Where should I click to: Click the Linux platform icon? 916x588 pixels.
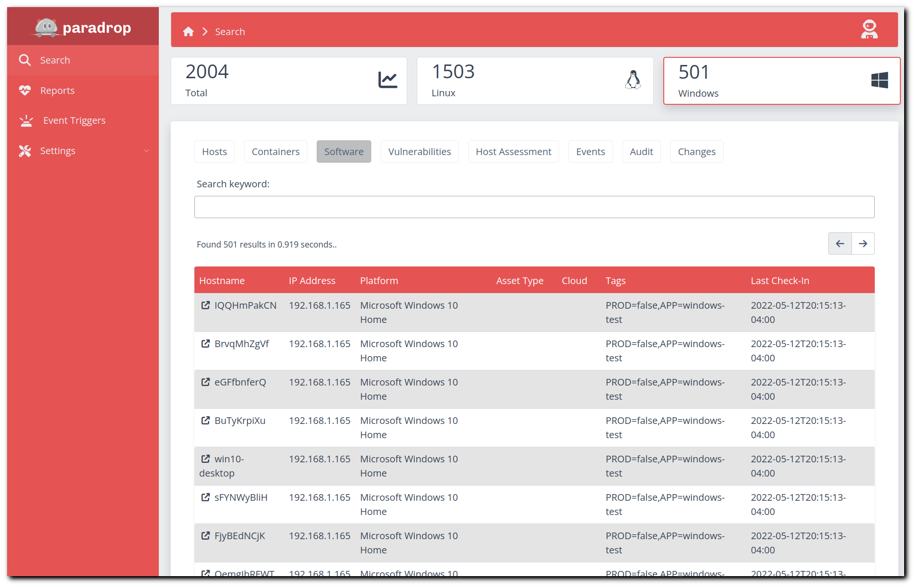click(x=631, y=79)
